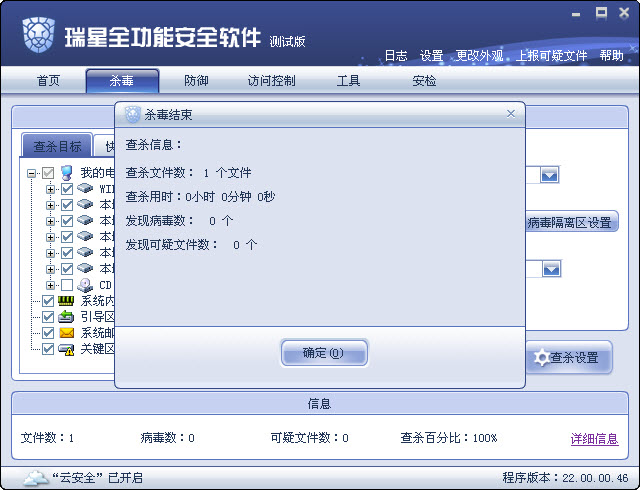Maximize the Rising main window

[601, 13]
